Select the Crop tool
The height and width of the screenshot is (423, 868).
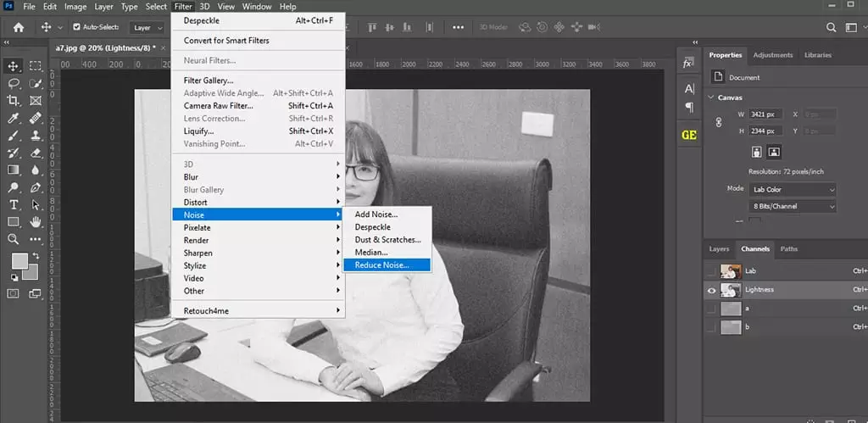[x=14, y=101]
